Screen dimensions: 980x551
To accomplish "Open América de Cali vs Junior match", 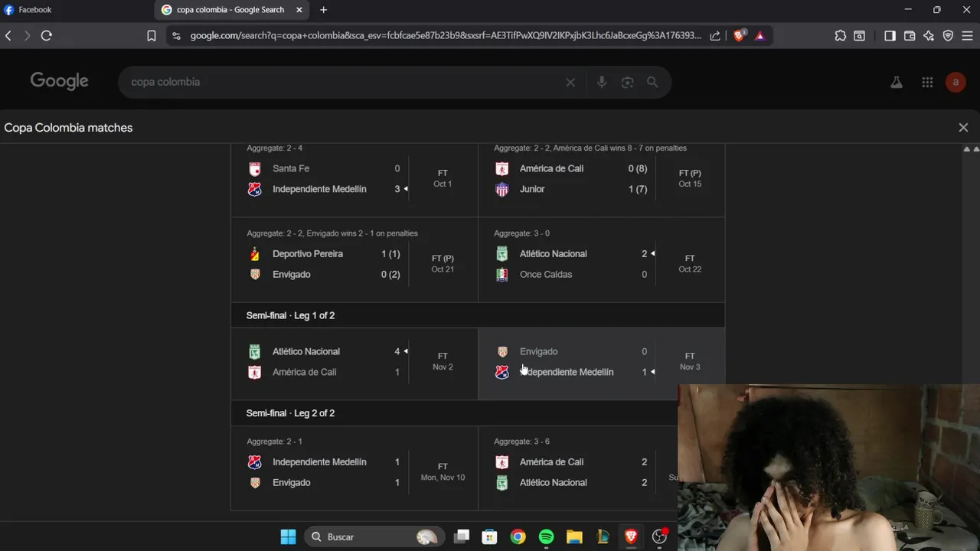I will tap(602, 179).
